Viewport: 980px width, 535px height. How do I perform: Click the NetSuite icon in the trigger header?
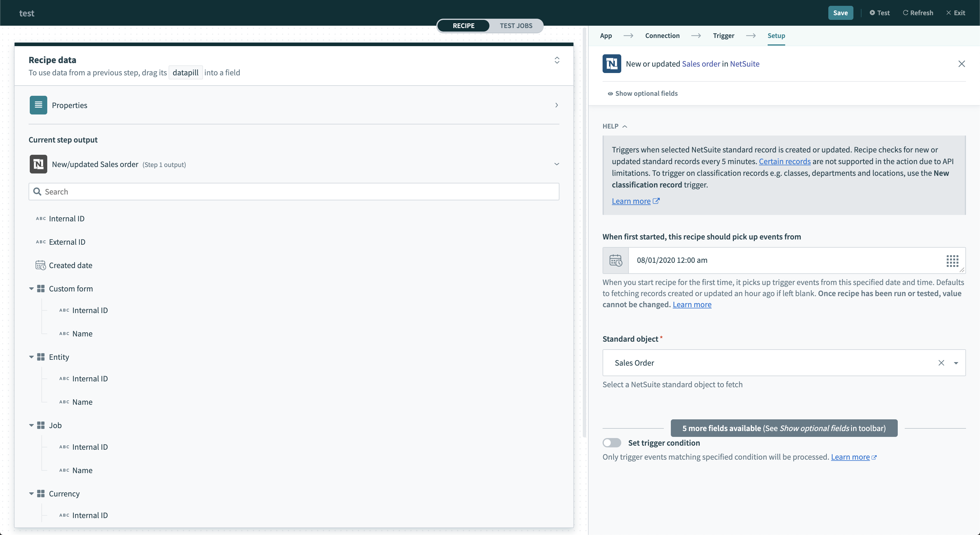(x=612, y=64)
